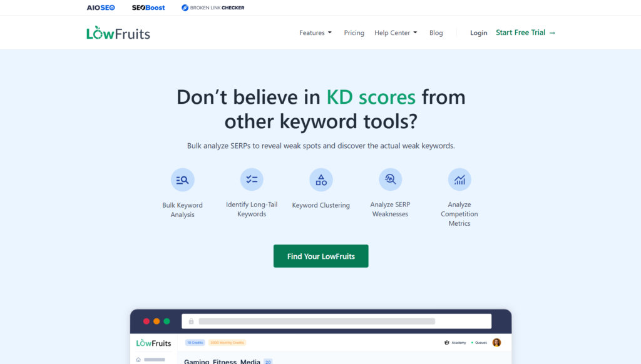Expand the Features dropdown menu

coord(315,33)
